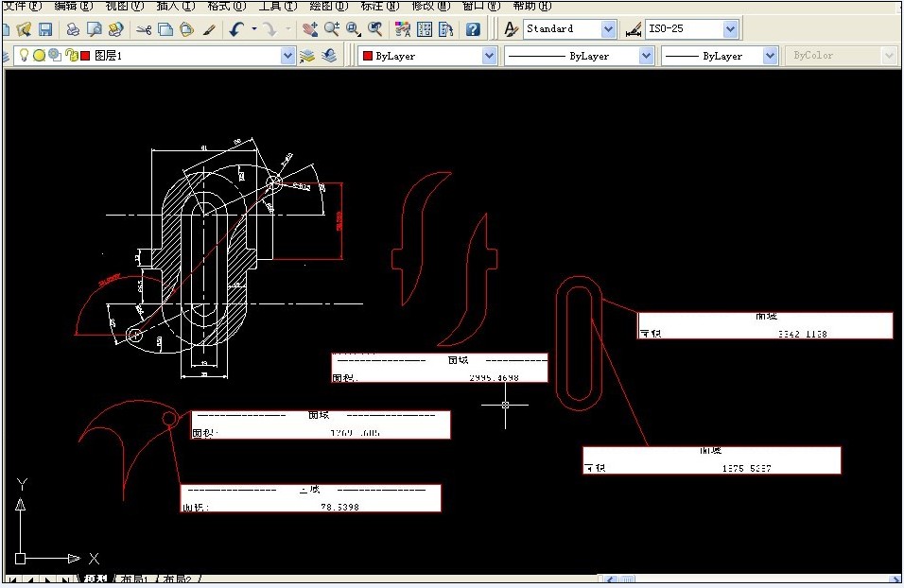This screenshot has width=904, height=588.
Task: Open Tool Palettes icon
Action: coord(446,28)
